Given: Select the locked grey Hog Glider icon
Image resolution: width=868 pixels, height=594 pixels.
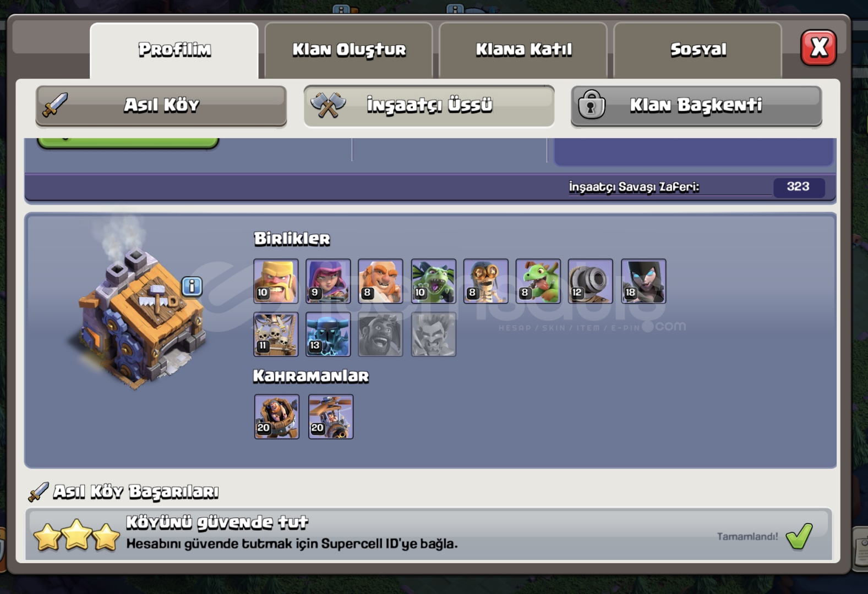Looking at the screenshot, I should [380, 334].
